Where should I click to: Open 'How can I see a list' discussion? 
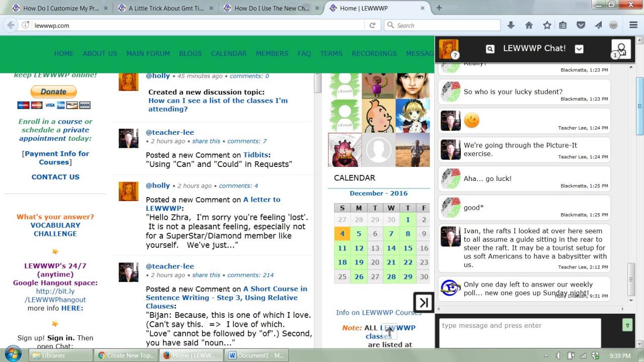point(218,105)
